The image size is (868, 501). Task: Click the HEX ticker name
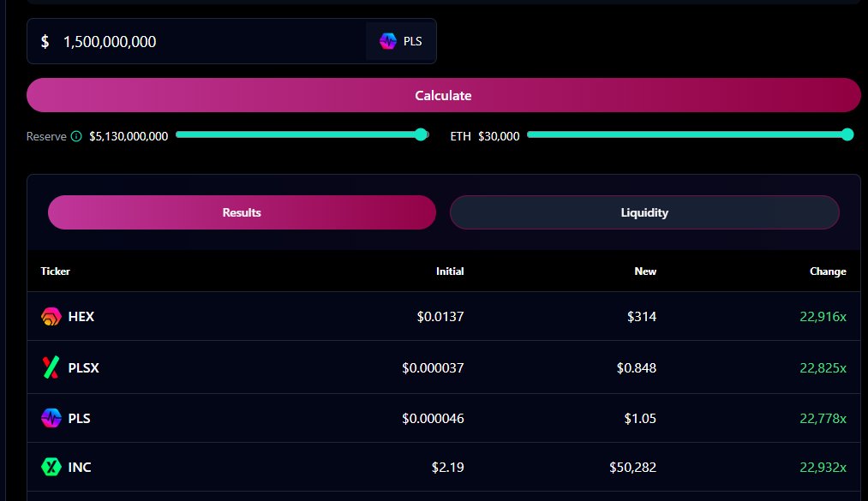(x=81, y=316)
